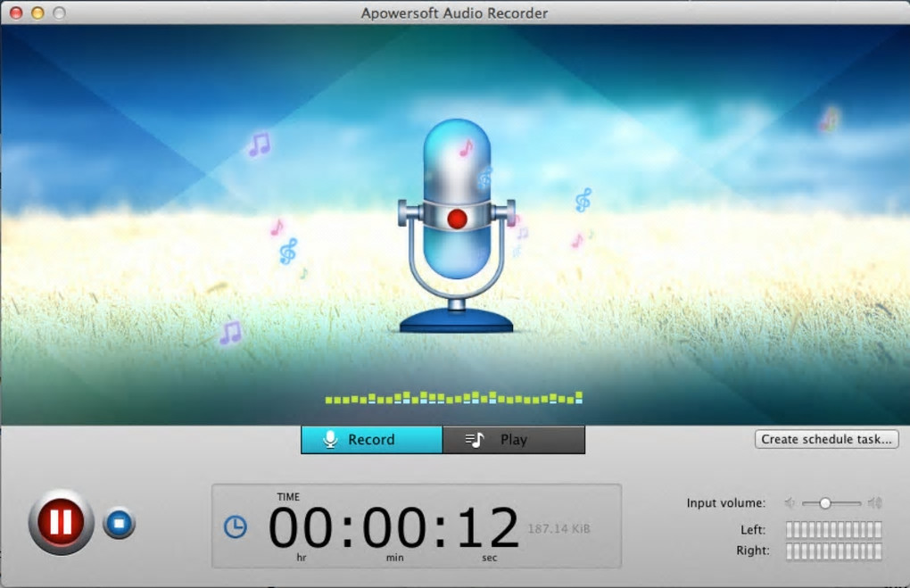Click the low volume speaker icon

(790, 502)
